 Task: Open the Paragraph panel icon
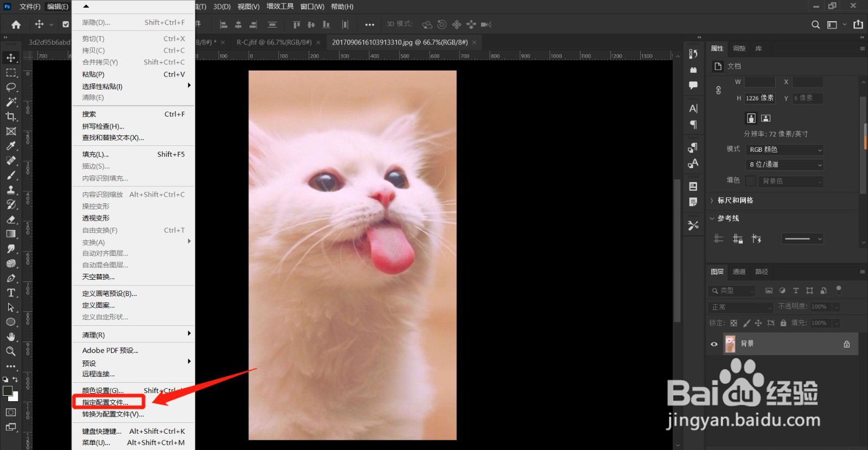693,125
